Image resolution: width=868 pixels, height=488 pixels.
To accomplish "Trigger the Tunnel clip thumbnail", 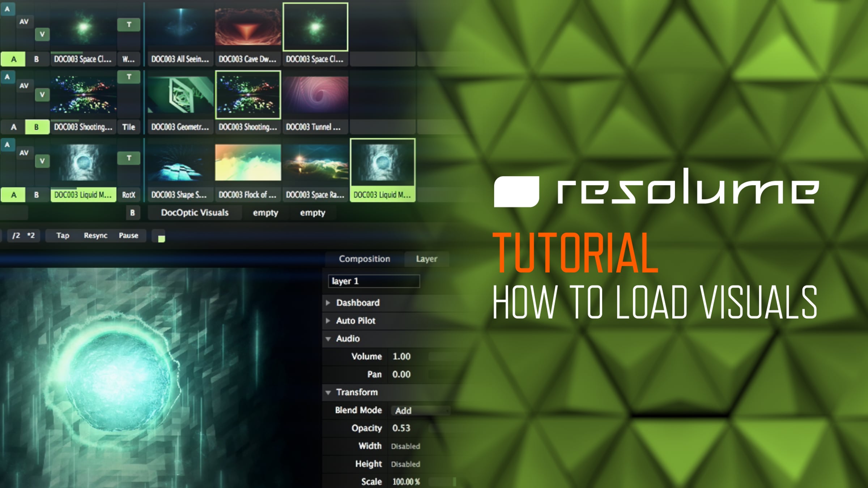I will [315, 95].
